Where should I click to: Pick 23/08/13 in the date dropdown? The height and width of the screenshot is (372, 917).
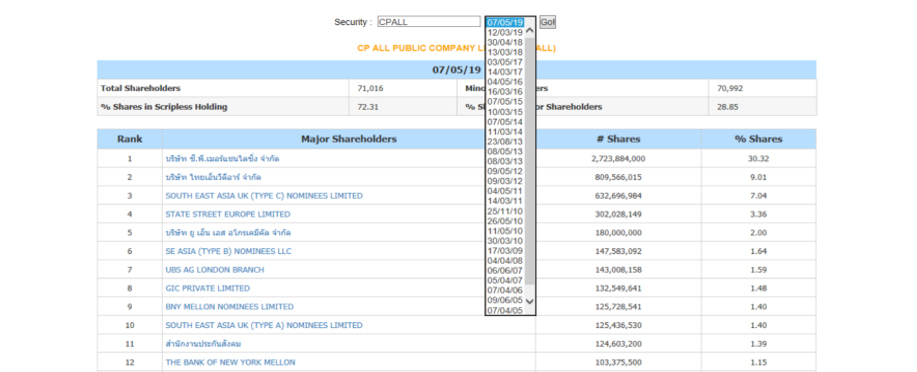505,142
